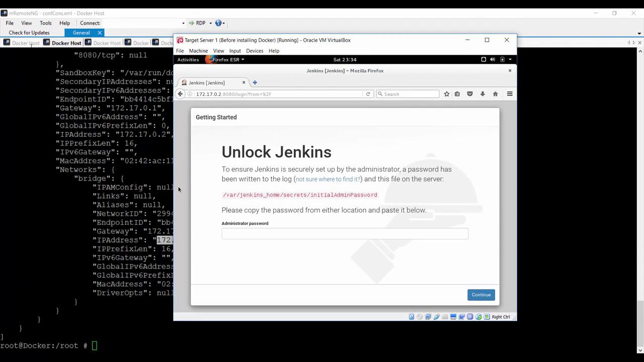Open a new Firefox tab
Viewport: 644px width, 362px height.
coord(255,82)
